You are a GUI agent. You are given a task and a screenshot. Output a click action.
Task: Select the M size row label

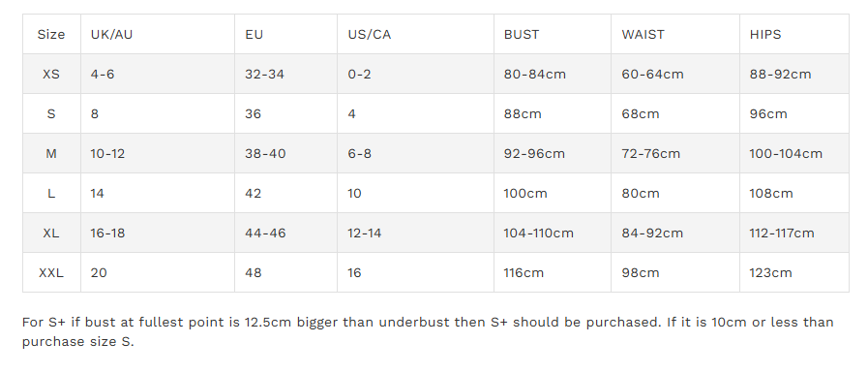[x=51, y=153]
